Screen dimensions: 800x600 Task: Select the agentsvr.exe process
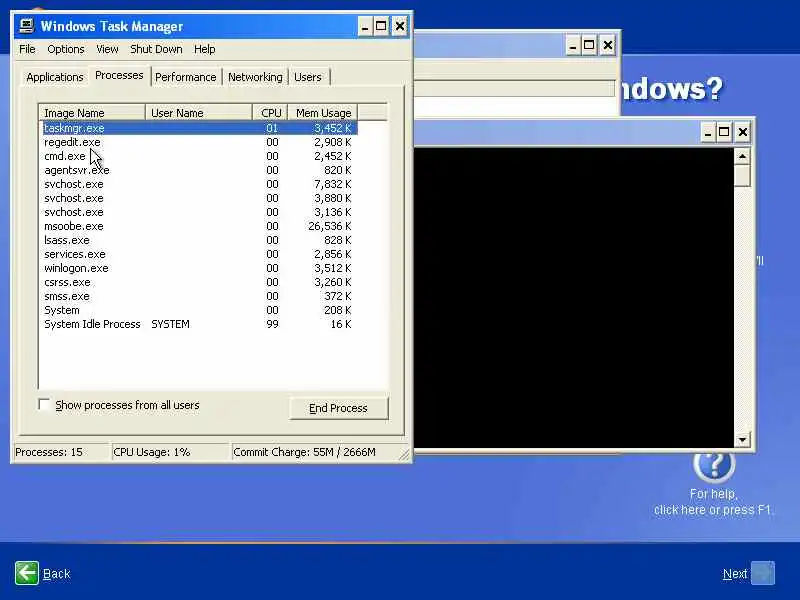(x=77, y=170)
